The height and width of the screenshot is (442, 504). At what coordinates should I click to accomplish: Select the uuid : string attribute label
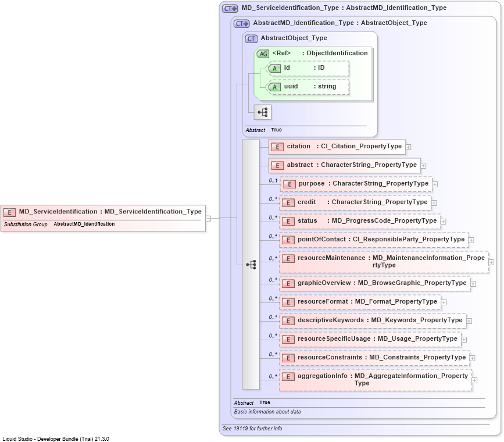click(310, 86)
